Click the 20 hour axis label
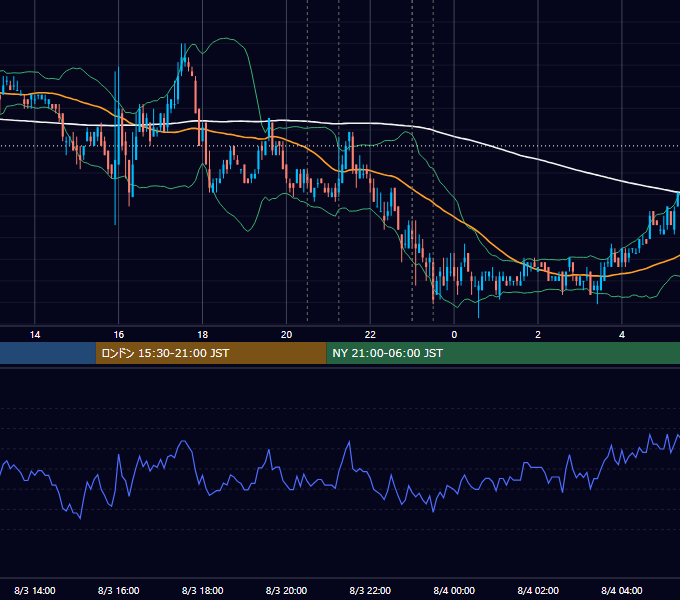Viewport: 680px width, 600px height. click(286, 335)
